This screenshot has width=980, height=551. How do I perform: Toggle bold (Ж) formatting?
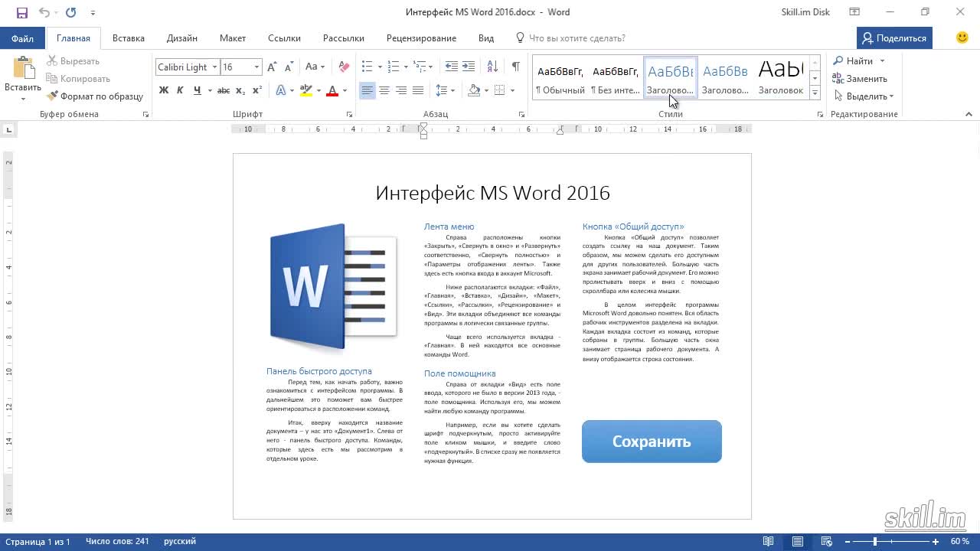click(x=164, y=90)
